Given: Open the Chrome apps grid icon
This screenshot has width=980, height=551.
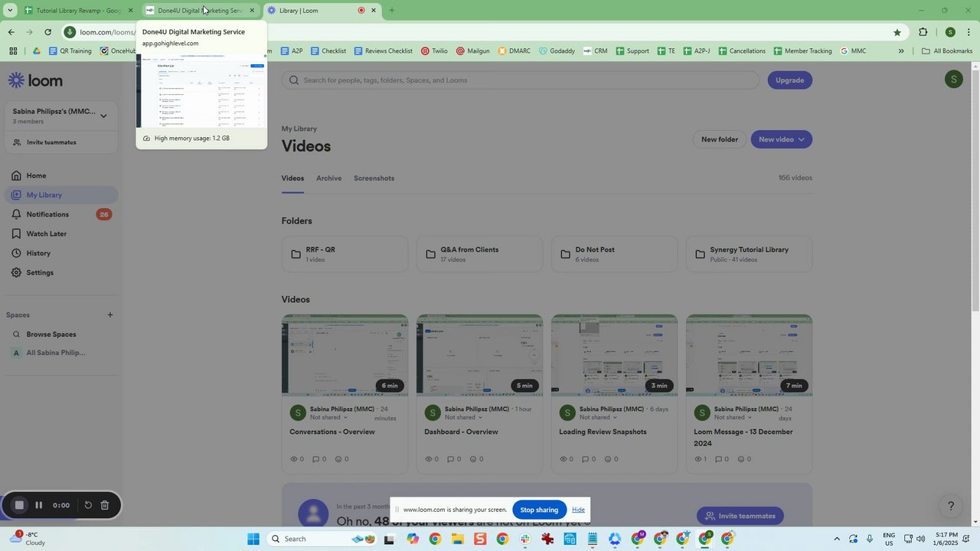Looking at the screenshot, I should [13, 51].
